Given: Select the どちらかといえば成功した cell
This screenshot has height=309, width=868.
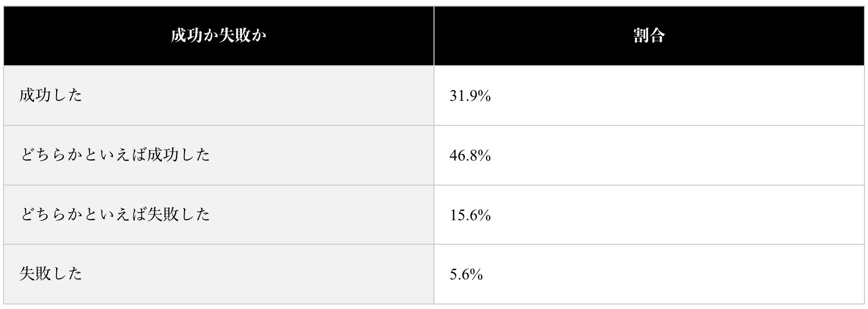Looking at the screenshot, I should pos(219,155).
